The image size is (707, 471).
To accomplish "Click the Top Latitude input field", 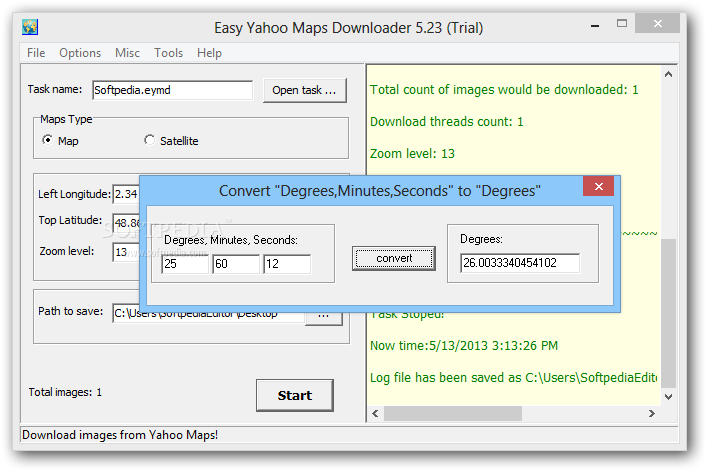I will point(126,223).
